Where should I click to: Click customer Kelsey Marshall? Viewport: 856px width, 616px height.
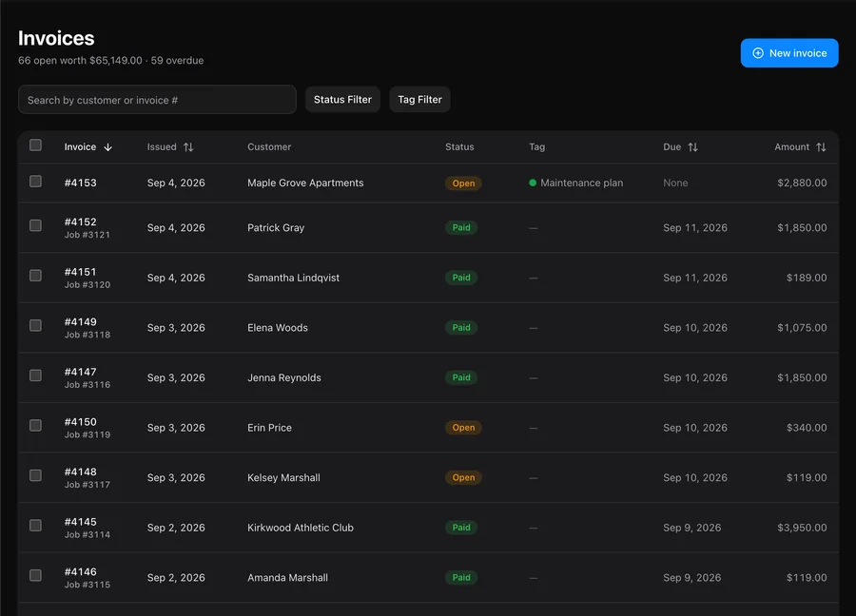[283, 478]
